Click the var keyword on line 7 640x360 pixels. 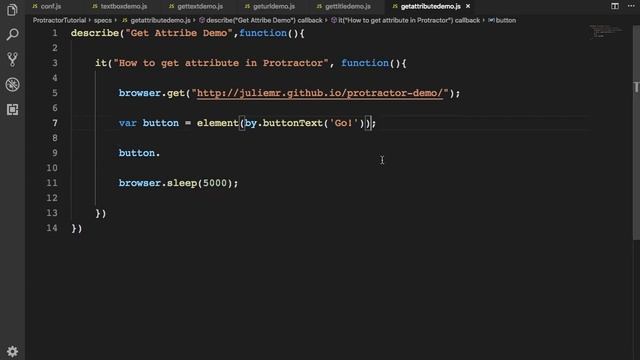pyautogui.click(x=128, y=123)
